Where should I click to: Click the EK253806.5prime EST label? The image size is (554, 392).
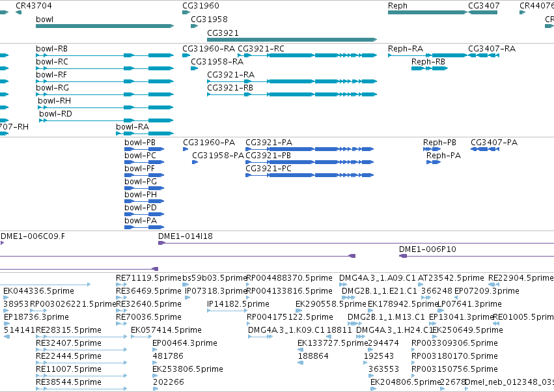187,369
